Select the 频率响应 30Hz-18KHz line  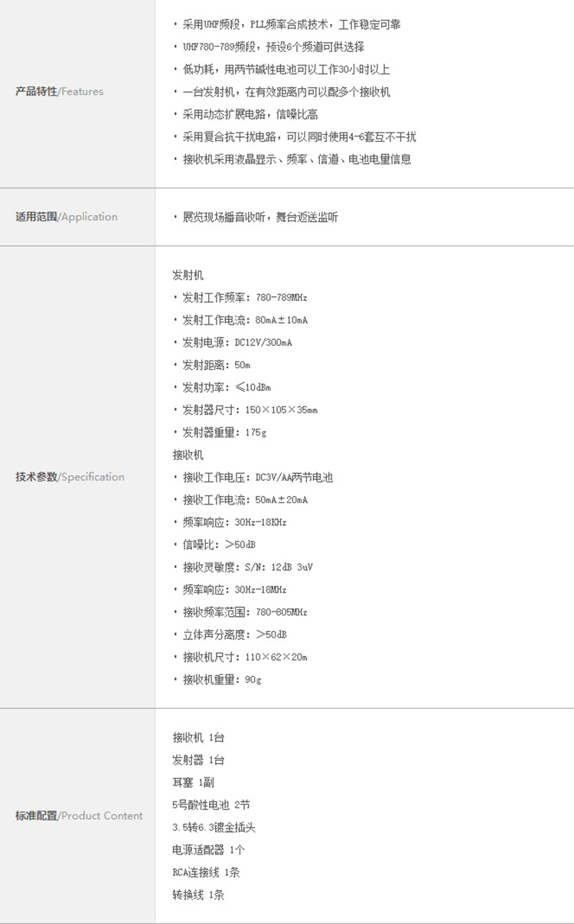(234, 522)
